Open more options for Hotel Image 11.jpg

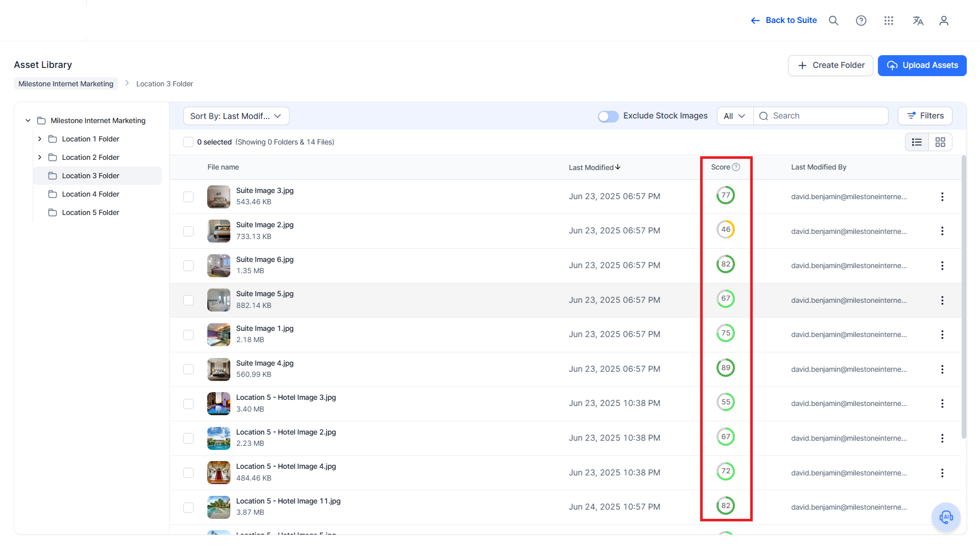942,507
